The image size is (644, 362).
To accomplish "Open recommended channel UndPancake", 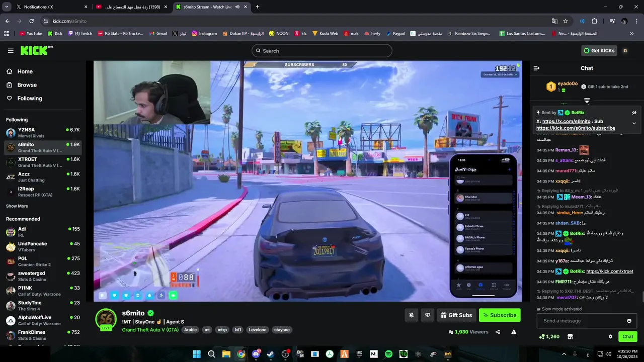I will [43, 246].
